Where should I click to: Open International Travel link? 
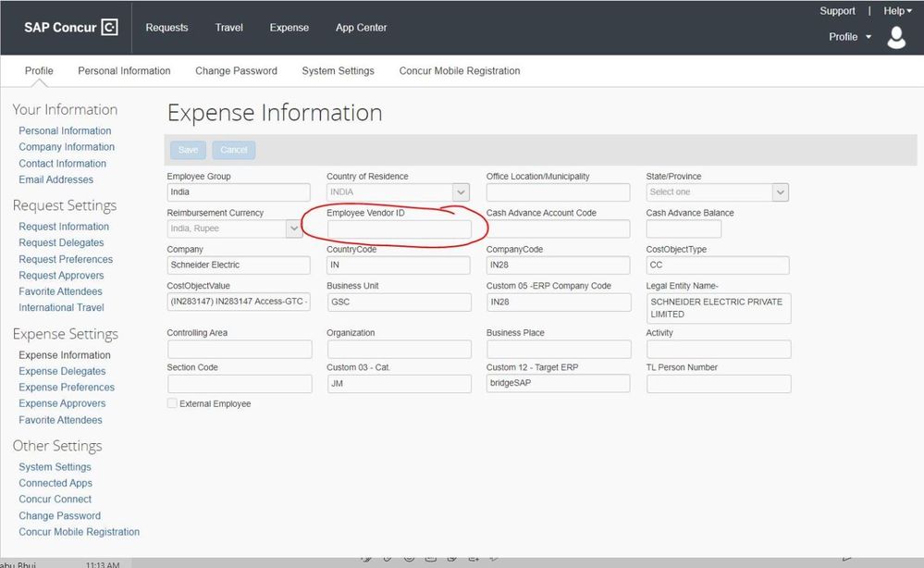(61, 307)
